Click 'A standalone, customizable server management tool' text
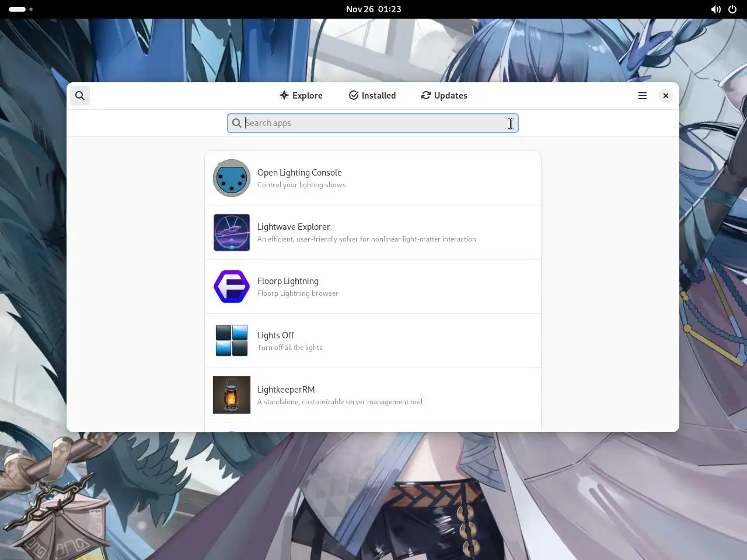The width and height of the screenshot is (747, 560). [340, 402]
